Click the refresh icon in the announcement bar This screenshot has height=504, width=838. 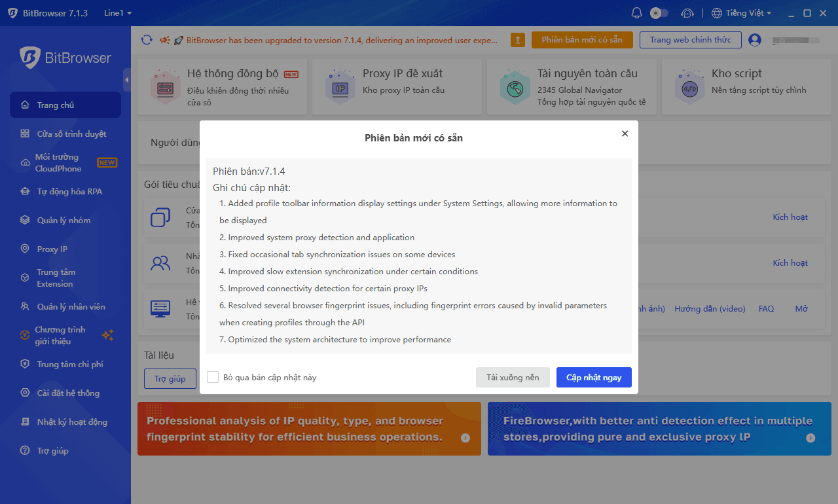pos(147,40)
